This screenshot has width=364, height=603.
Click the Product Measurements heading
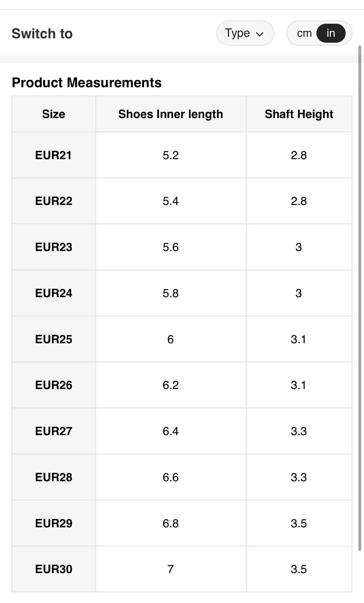pyautogui.click(x=86, y=83)
